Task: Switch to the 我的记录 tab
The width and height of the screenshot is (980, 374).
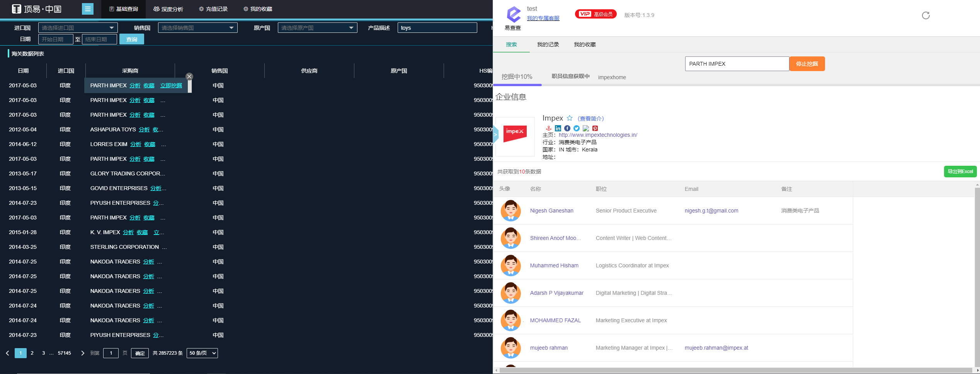Action: tap(548, 44)
